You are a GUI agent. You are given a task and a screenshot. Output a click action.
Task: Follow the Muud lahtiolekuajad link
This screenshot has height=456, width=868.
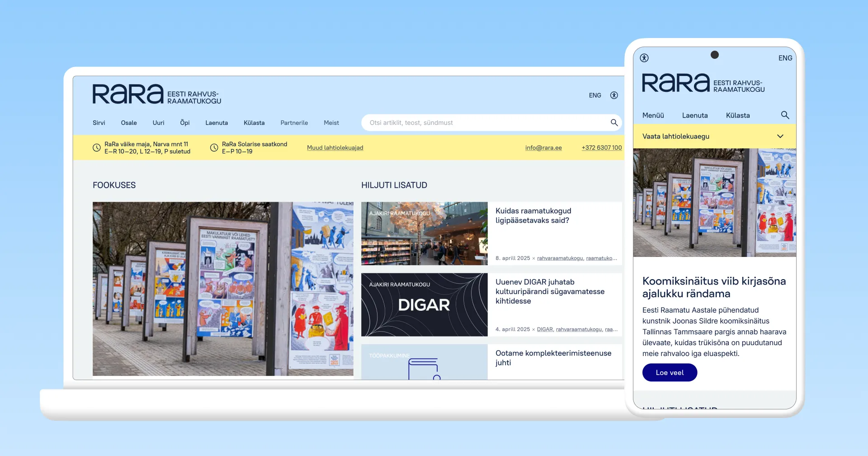pos(335,148)
